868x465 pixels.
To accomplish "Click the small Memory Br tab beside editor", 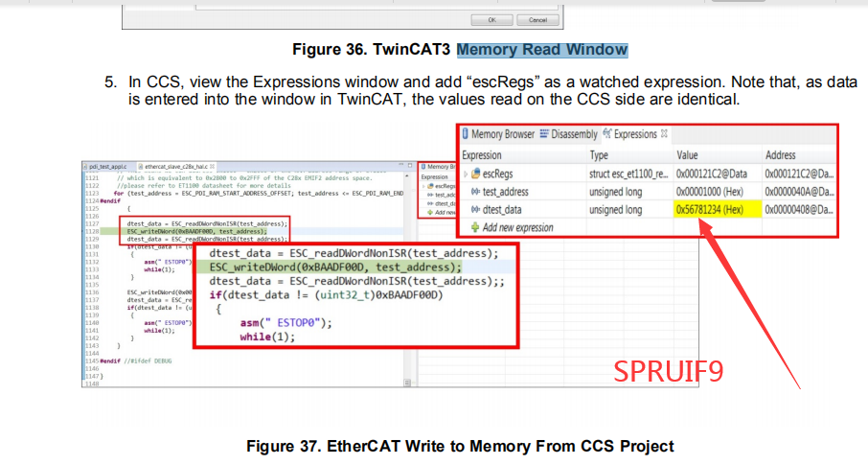I will [438, 166].
